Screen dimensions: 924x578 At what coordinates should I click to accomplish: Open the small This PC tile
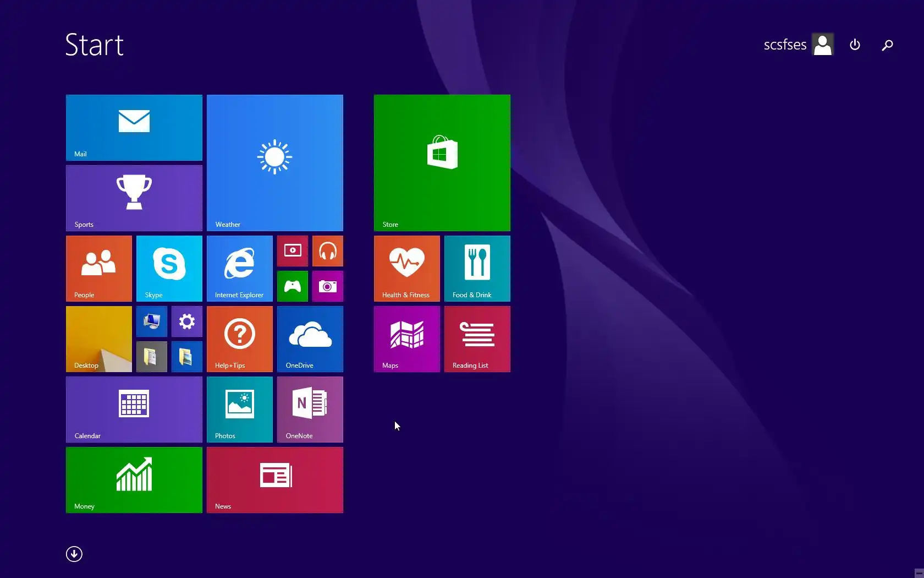click(152, 321)
